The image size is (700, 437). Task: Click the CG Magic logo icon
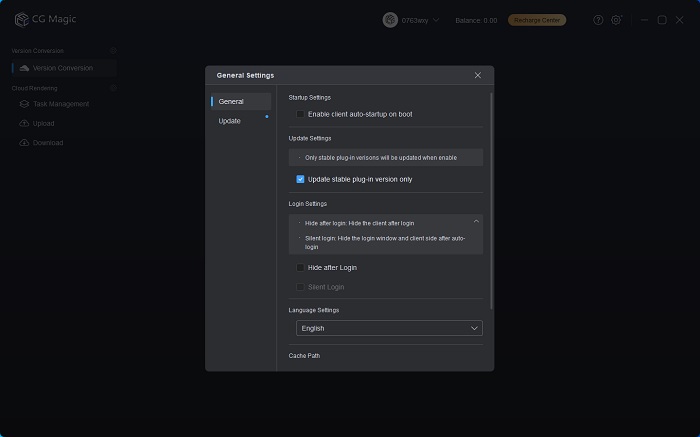point(20,20)
